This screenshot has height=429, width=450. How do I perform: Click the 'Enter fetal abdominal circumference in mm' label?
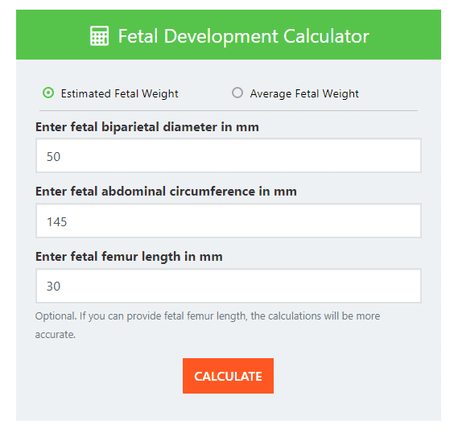[x=166, y=192]
